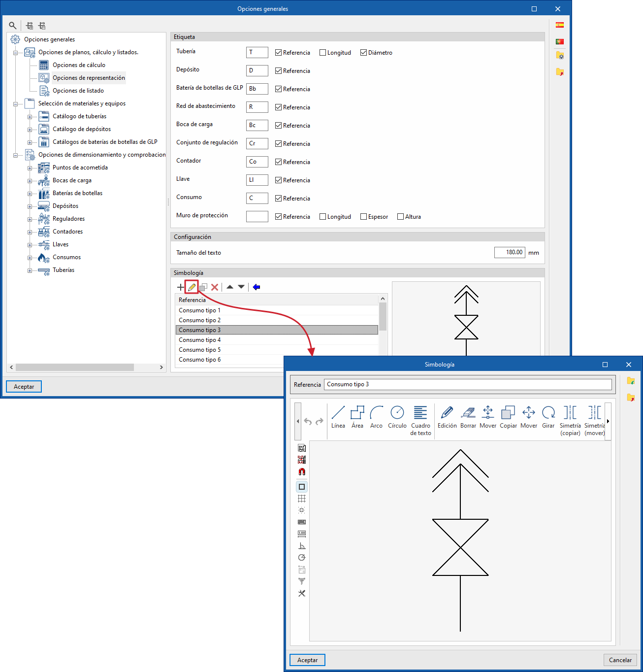Select the Borrar eraser tool
This screenshot has width=643, height=672.
click(x=468, y=417)
